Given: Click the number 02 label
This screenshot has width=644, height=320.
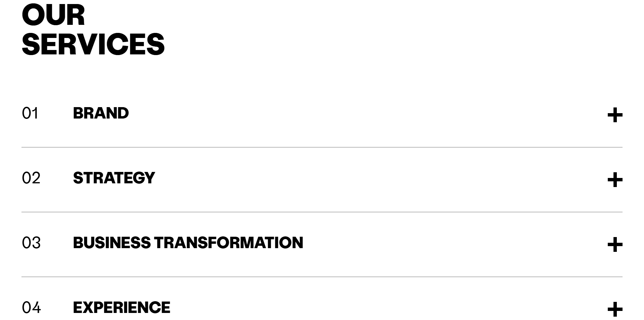Looking at the screenshot, I should (x=31, y=178).
